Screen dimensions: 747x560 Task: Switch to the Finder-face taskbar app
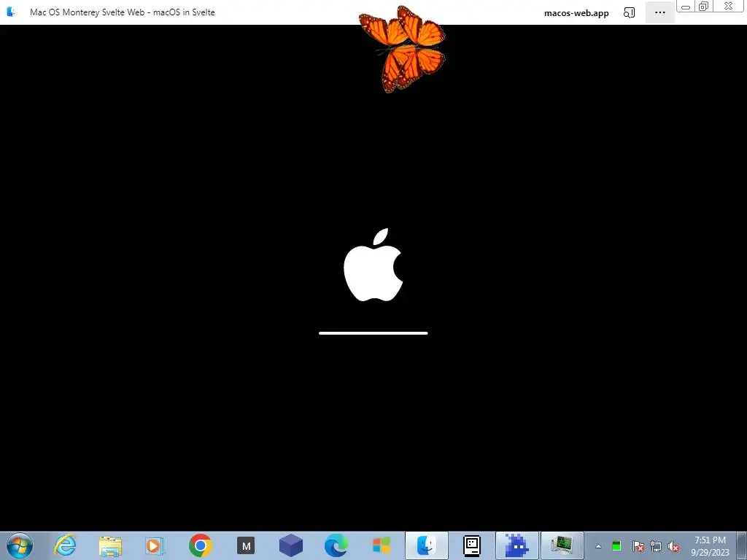426,545
